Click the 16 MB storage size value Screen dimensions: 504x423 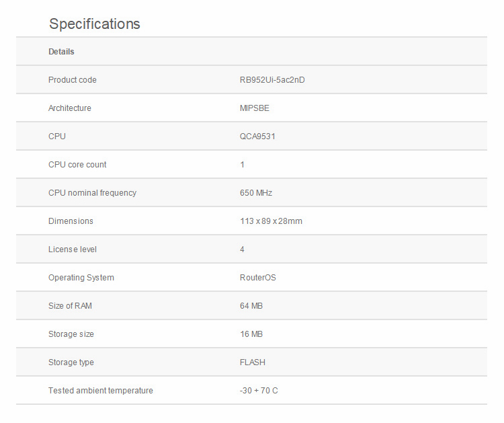pyautogui.click(x=251, y=334)
